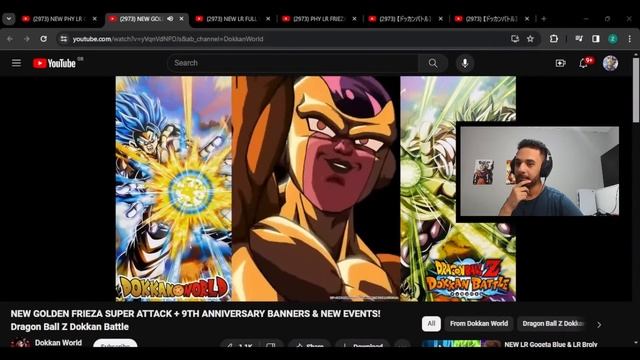Close the NEW PHY LR tab
The image size is (640, 360).
point(95,19)
